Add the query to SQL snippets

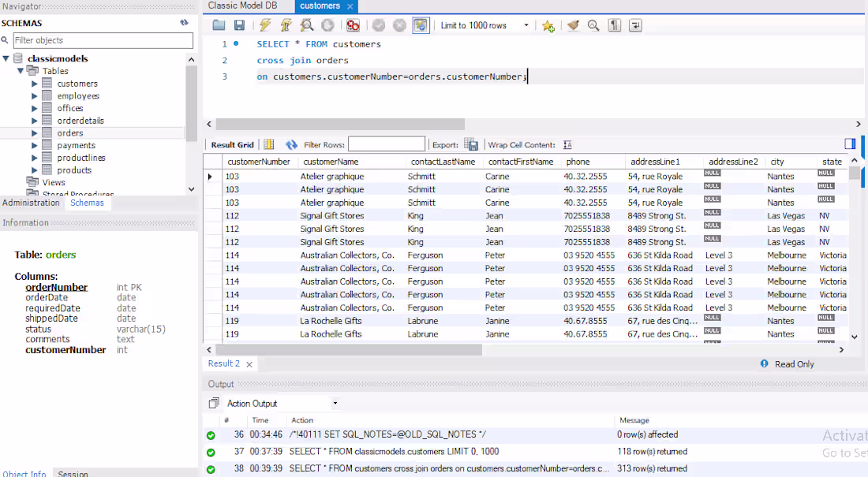pyautogui.click(x=547, y=24)
